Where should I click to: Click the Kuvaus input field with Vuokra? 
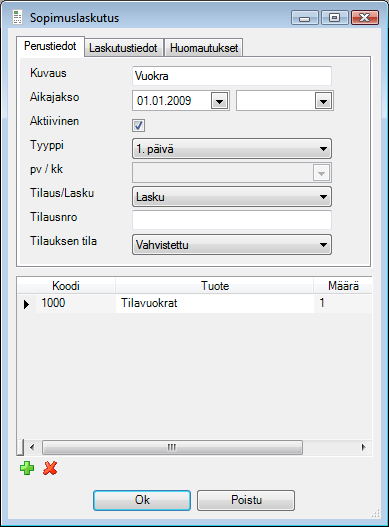(232, 76)
